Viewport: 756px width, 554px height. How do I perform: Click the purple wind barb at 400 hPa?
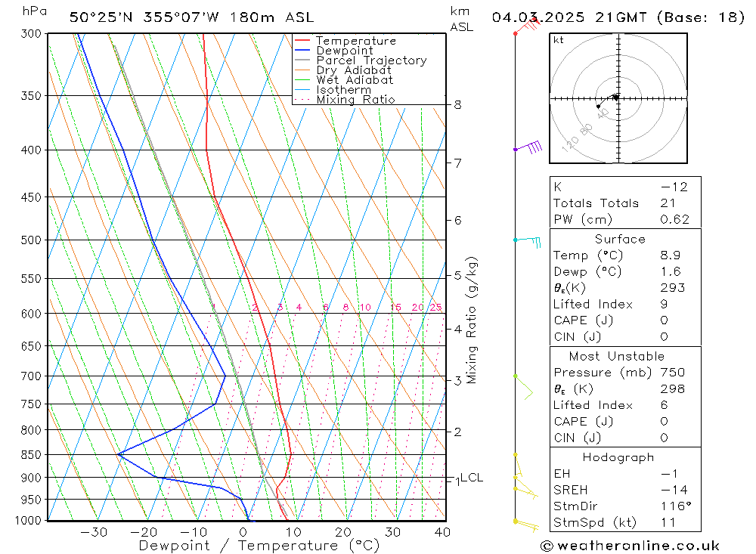point(528,147)
